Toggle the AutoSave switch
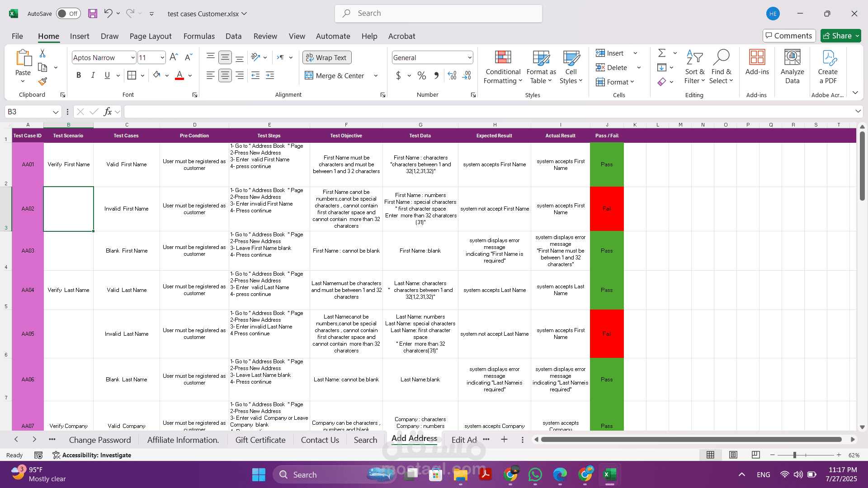This screenshot has width=868, height=488. coord(68,14)
